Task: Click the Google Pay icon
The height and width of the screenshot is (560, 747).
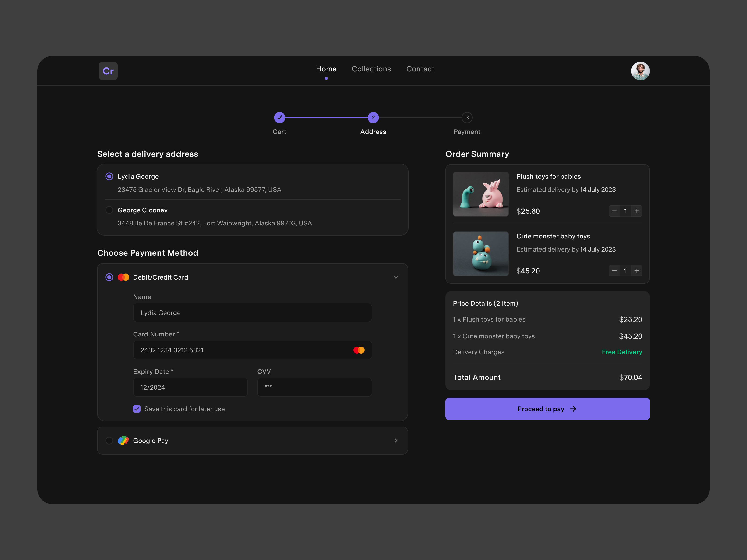Action: click(x=123, y=441)
